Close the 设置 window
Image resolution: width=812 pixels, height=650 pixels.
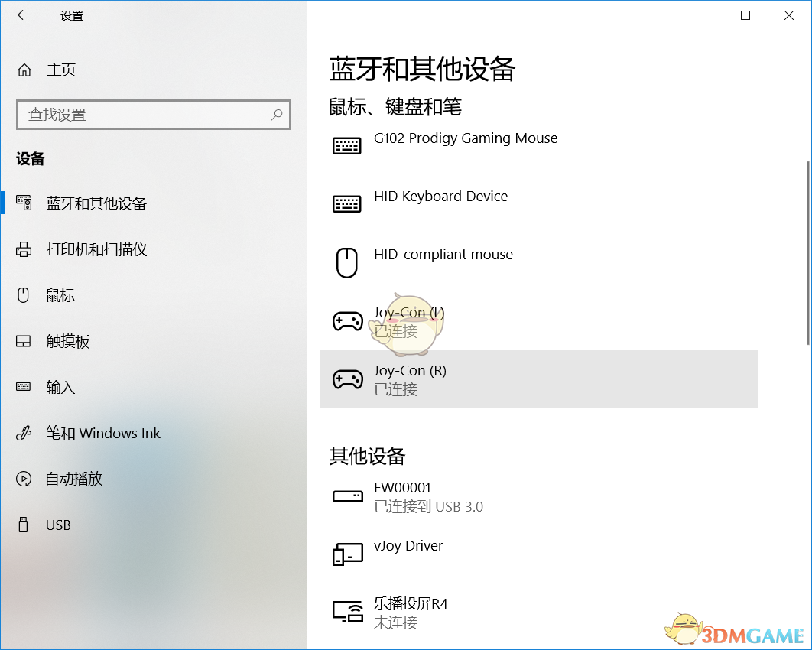point(789,15)
